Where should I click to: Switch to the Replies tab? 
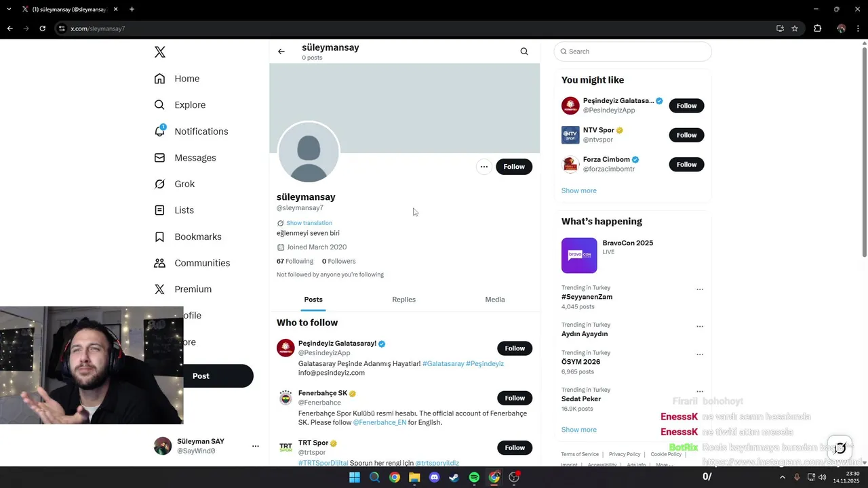403,300
